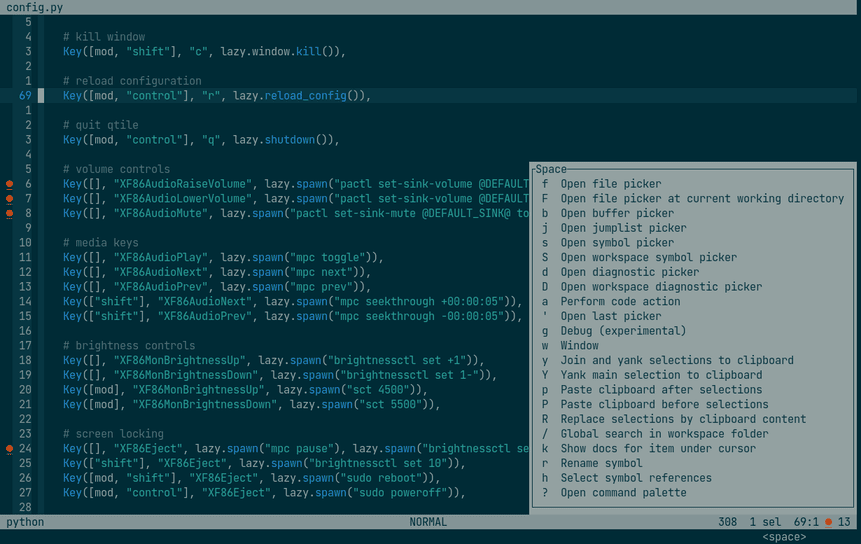Image resolution: width=861 pixels, height=544 pixels.
Task: Click the '# volume controls' comment
Action: (x=116, y=169)
